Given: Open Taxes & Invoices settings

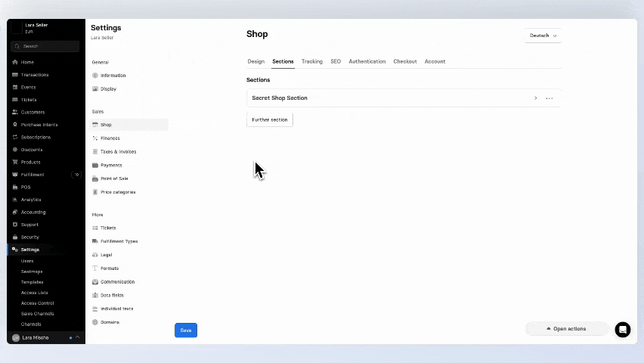Looking at the screenshot, I should coord(118,152).
